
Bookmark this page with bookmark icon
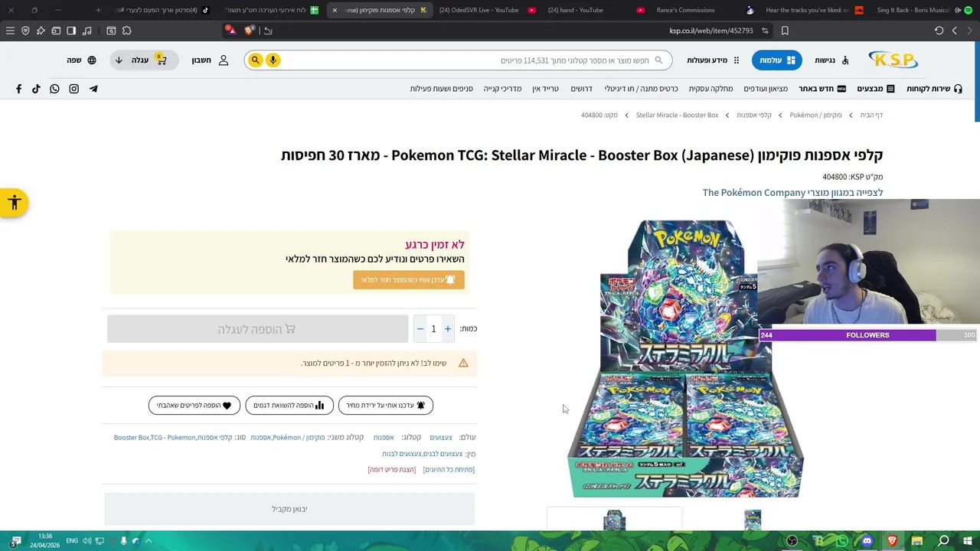pos(785,31)
